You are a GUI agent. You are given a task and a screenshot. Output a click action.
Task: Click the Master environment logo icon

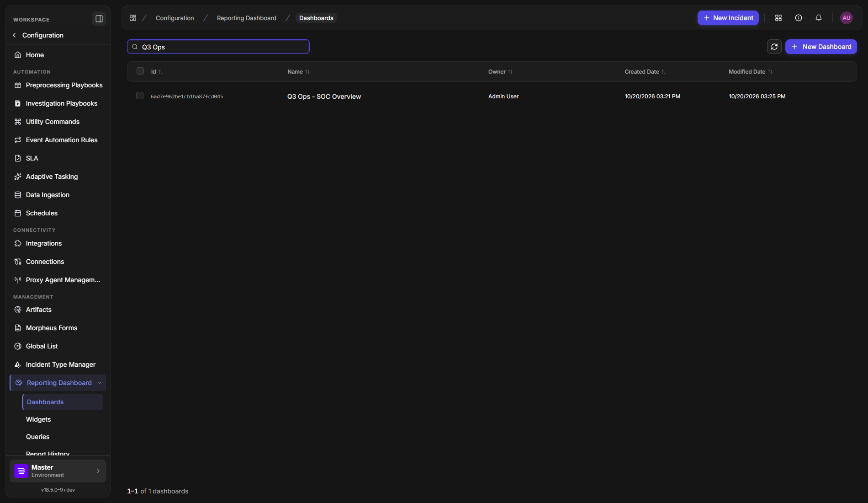(21, 471)
